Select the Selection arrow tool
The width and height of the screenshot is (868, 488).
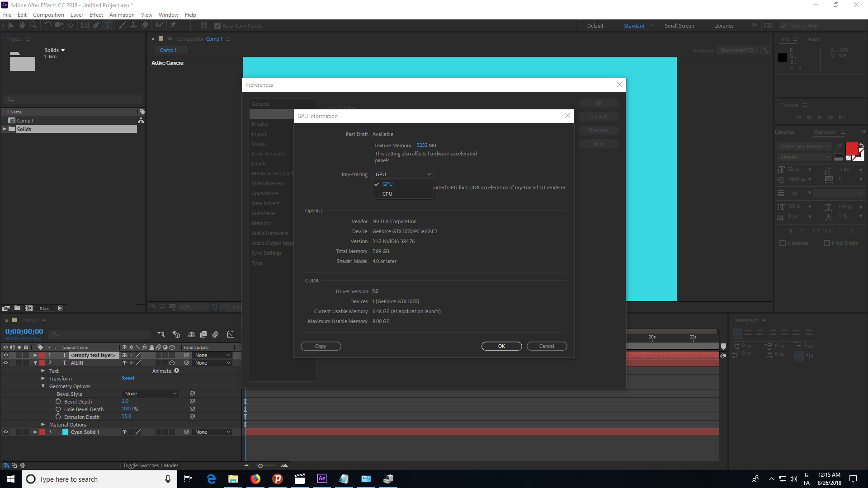11,25
